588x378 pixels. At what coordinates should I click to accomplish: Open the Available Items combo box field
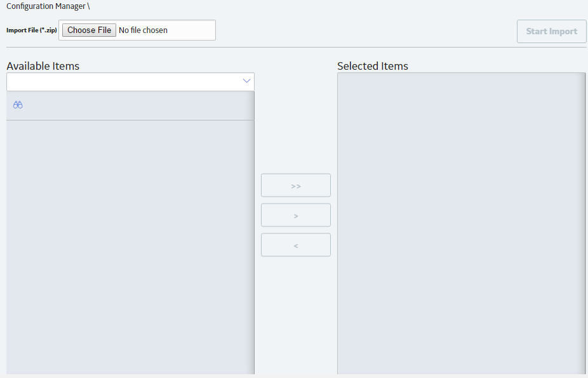pyautogui.click(x=130, y=82)
